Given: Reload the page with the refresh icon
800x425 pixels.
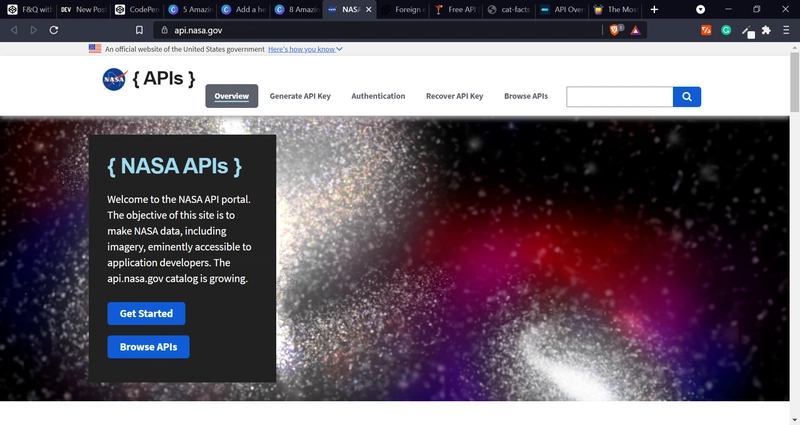Looking at the screenshot, I should point(54,30).
